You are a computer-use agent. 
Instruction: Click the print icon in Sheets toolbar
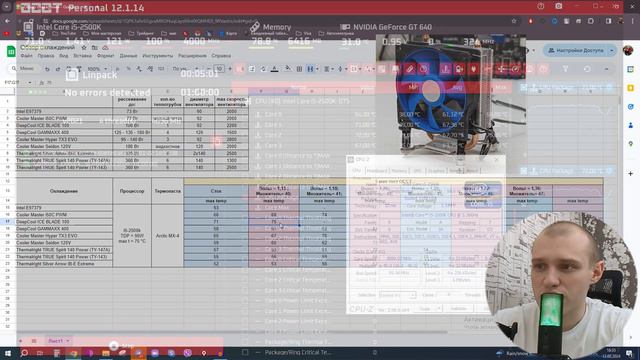tap(68, 69)
